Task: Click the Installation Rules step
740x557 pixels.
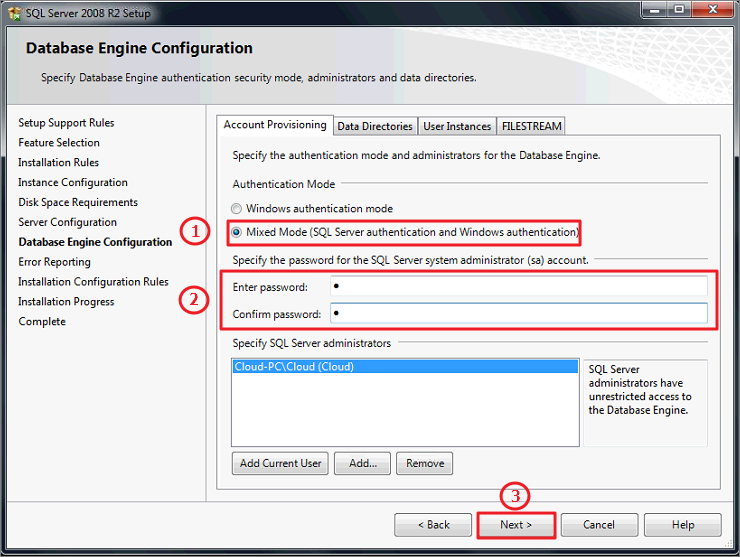Action: tap(59, 162)
